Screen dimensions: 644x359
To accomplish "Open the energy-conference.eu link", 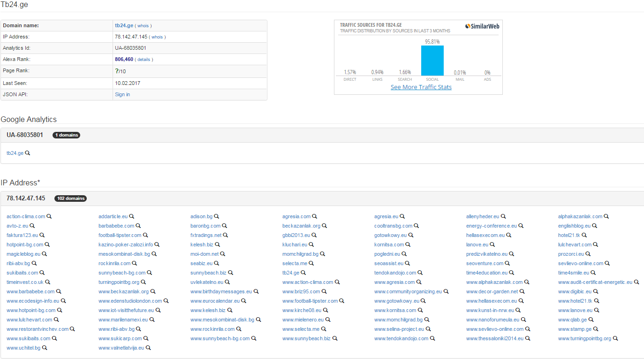I will pos(492,226).
